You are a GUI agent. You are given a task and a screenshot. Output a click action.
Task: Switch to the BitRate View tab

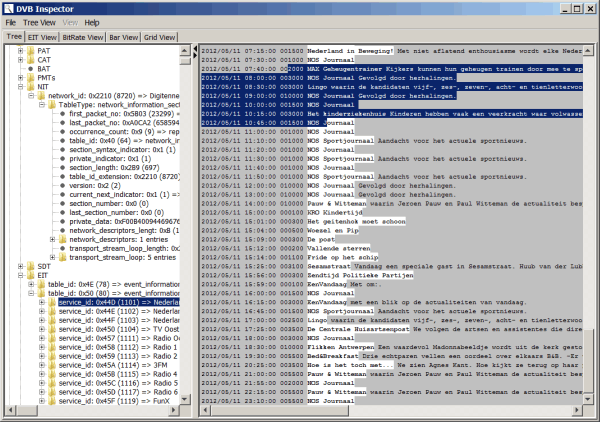tap(82, 36)
